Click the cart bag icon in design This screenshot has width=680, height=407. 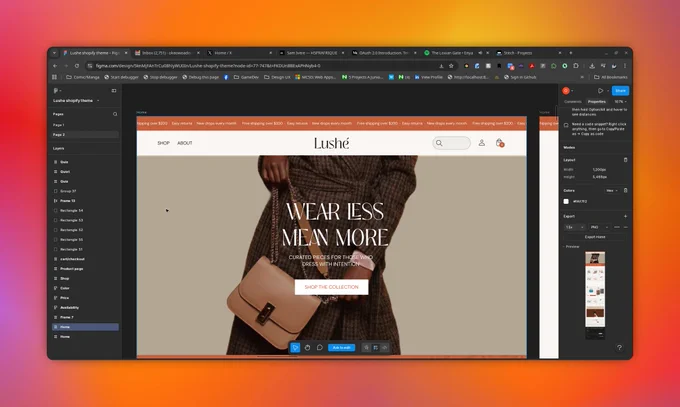point(500,143)
